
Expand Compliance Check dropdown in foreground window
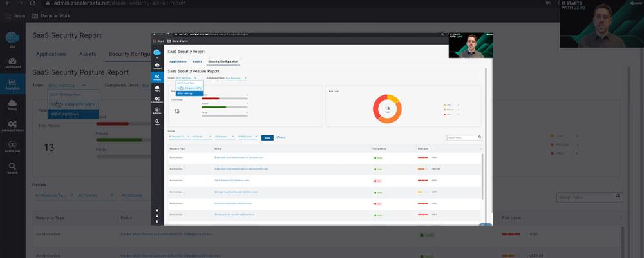[x=236, y=78]
